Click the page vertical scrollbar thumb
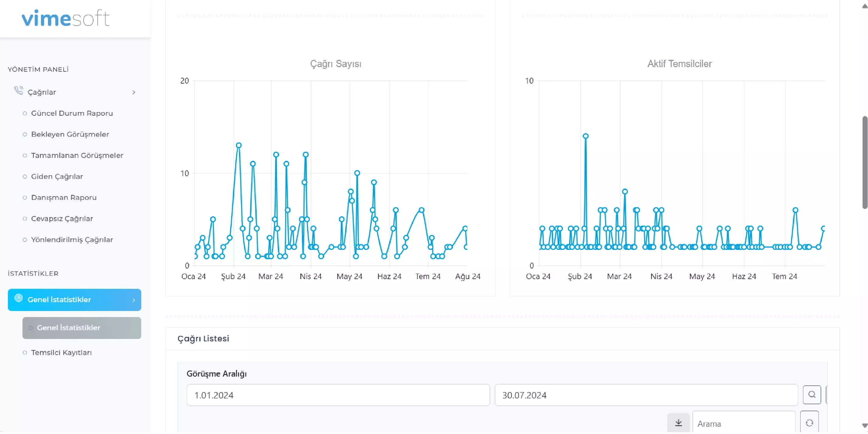Viewport: 868px width, 434px height. (865, 163)
